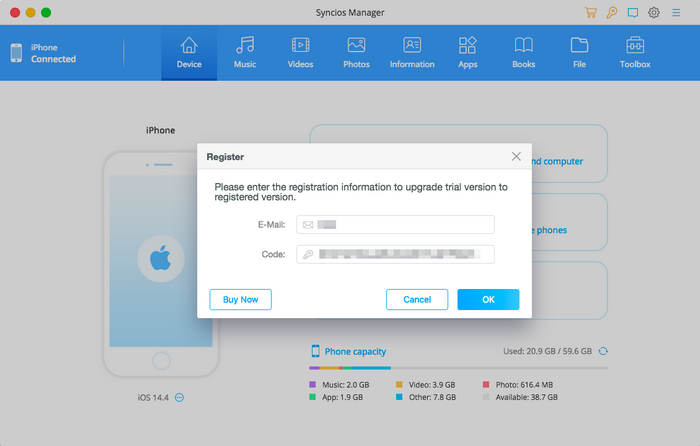
Task: Select the Information tab
Action: click(x=412, y=53)
